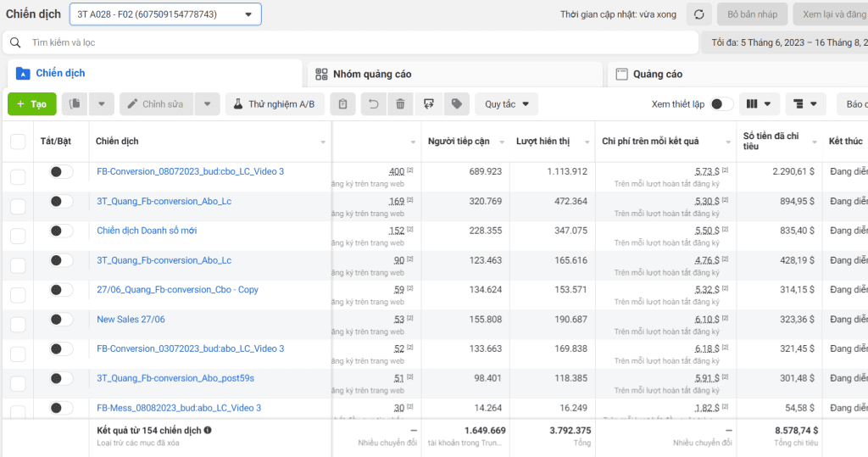Image resolution: width=868 pixels, height=457 pixels.
Task: Check the box for New Sales 27/06
Action: (x=18, y=324)
